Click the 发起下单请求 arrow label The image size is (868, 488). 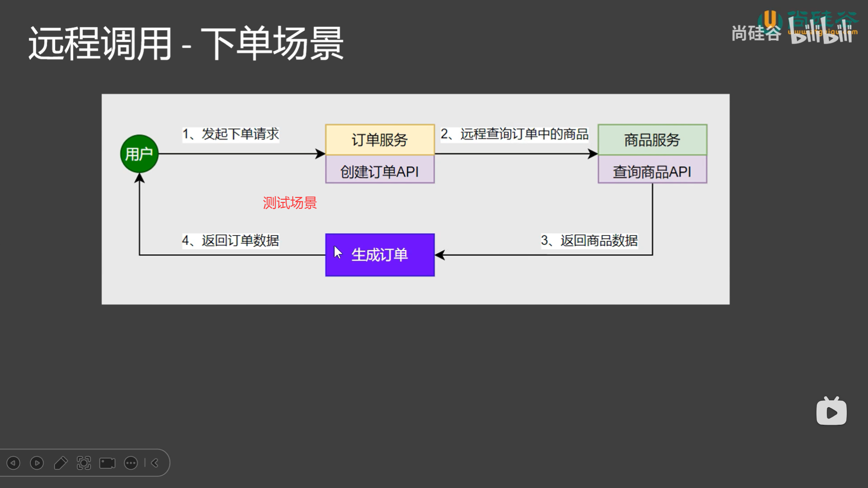[231, 134]
